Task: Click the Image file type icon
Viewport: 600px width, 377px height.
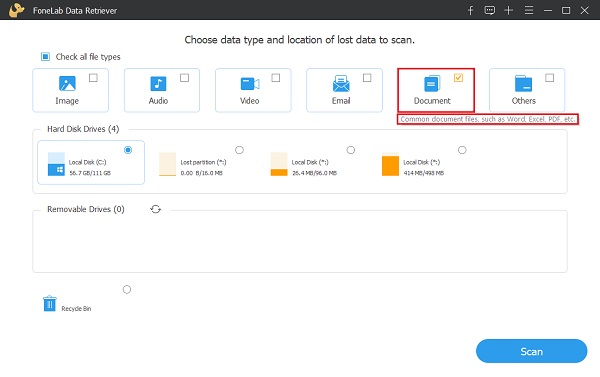Action: 67,83
